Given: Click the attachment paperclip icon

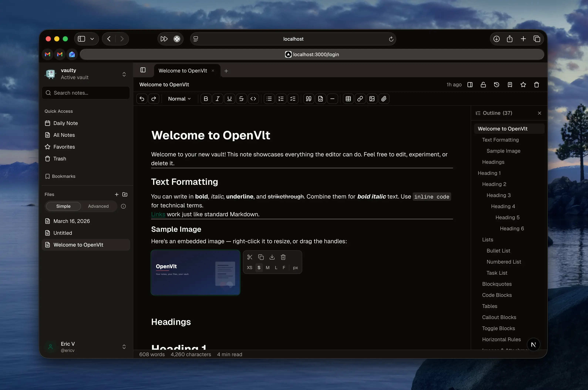Looking at the screenshot, I should pyautogui.click(x=384, y=99).
